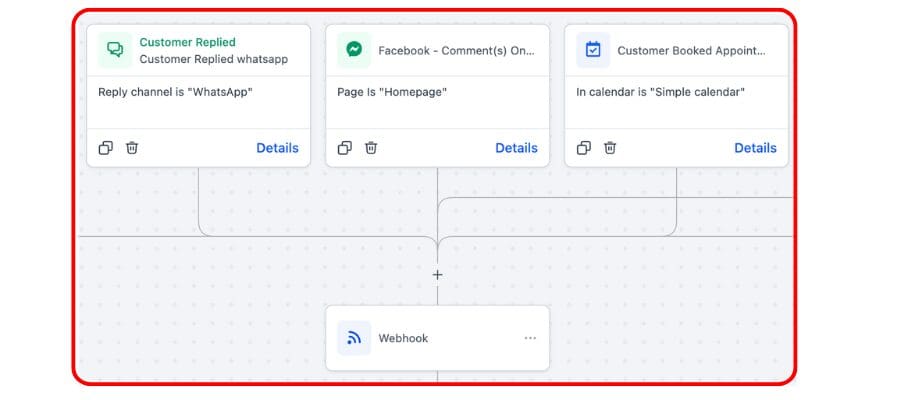
Task: Select the Webhook action node
Action: click(x=437, y=338)
